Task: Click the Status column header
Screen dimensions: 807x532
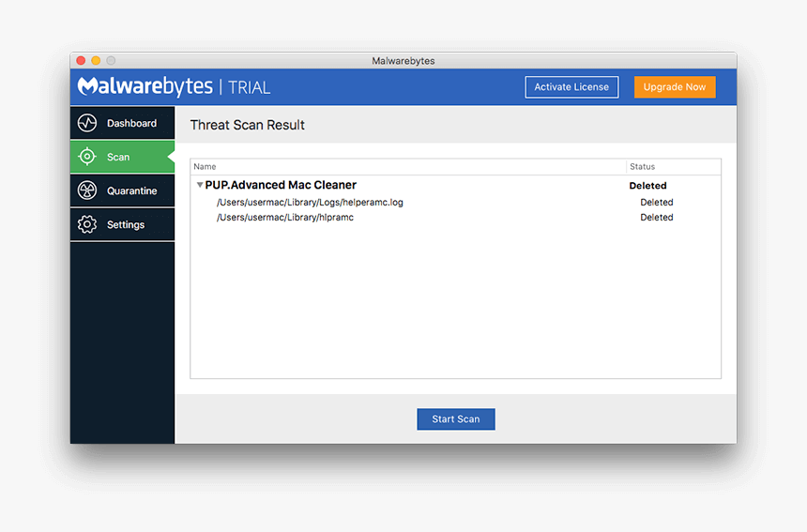Action: (x=673, y=167)
